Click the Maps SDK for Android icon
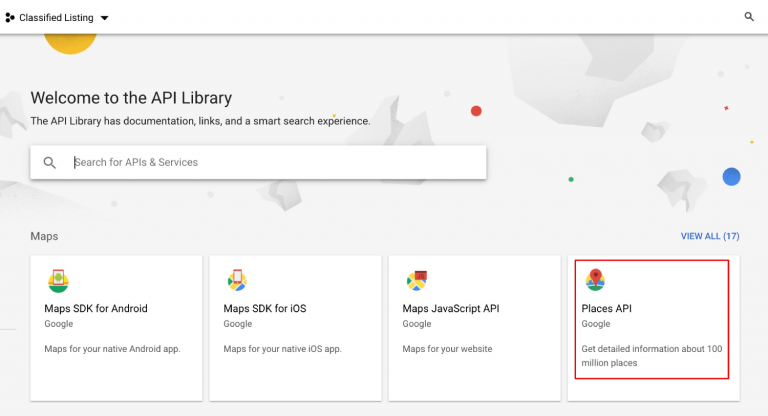 pos(58,281)
